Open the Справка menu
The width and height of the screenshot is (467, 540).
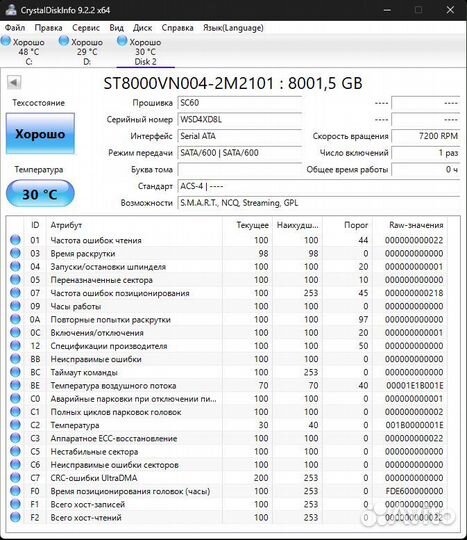(x=177, y=28)
